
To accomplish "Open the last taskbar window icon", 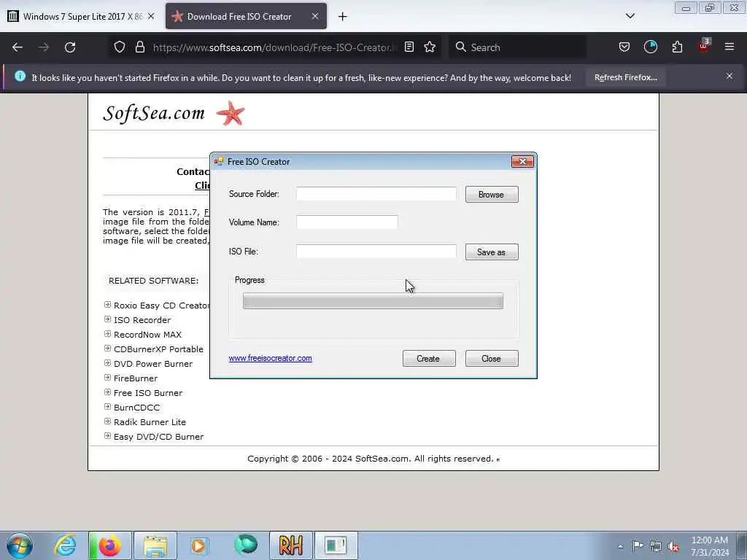I will [x=336, y=545].
